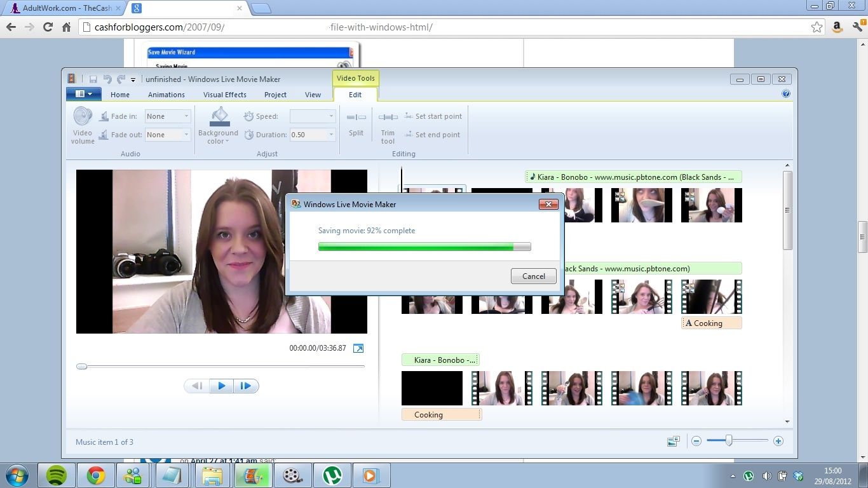Click the Play button under the preview
Image resolution: width=868 pixels, height=488 pixels.
222,386
